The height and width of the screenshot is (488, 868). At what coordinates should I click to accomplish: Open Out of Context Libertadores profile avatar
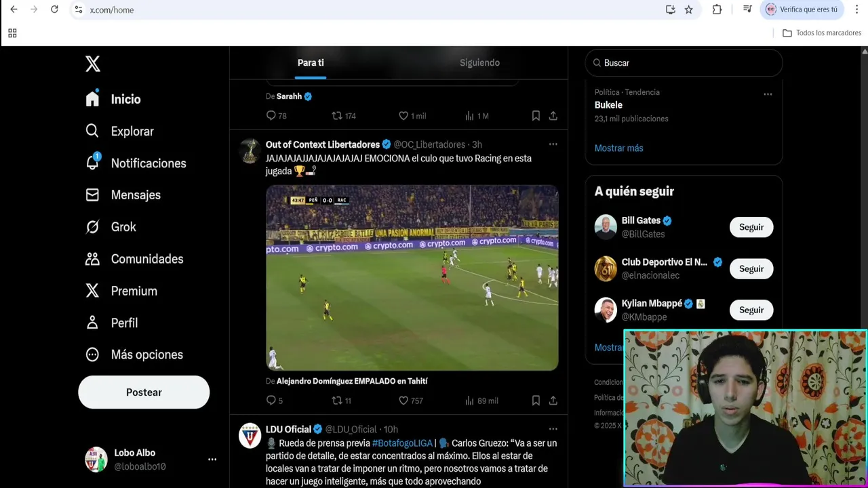[x=250, y=151]
